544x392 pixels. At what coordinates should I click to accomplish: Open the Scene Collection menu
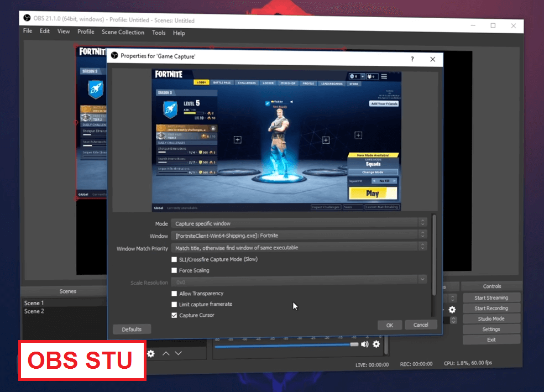123,32
